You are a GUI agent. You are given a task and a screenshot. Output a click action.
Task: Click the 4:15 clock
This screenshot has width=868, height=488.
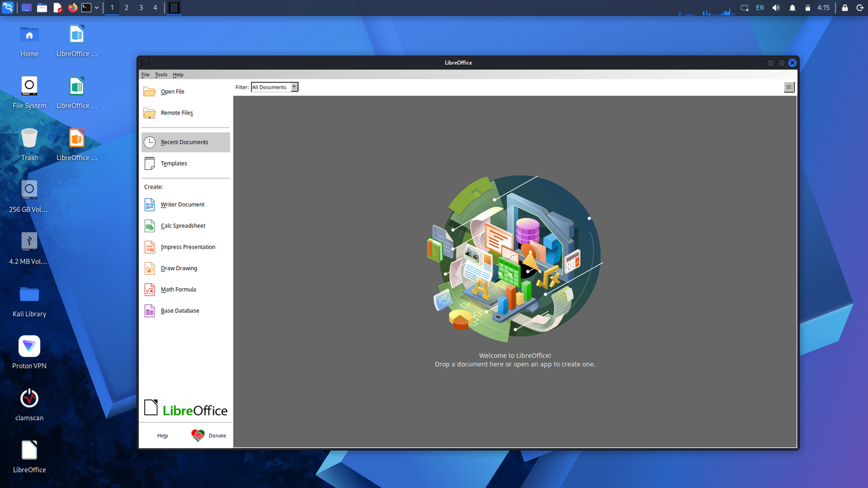[823, 8]
